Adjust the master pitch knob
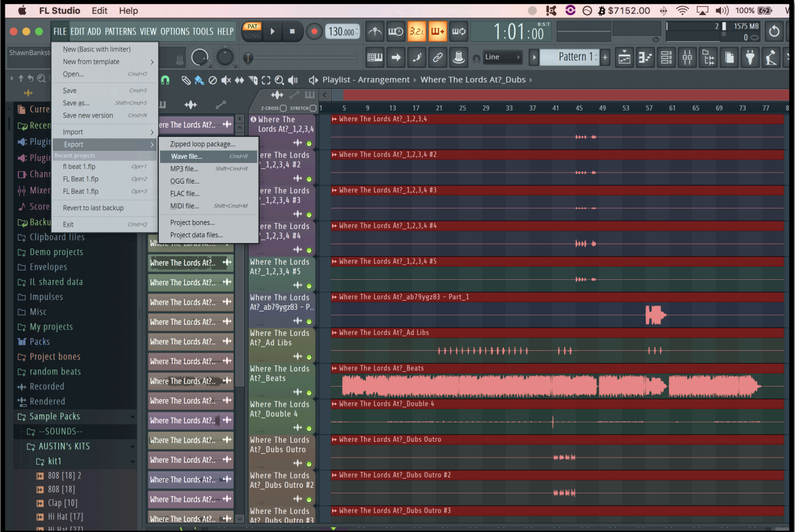This screenshot has width=795, height=532. tap(225, 58)
